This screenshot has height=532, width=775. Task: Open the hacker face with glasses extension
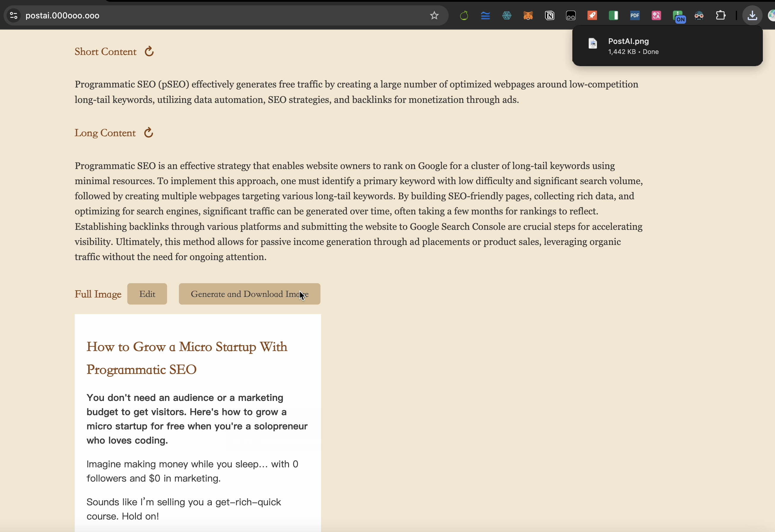[x=699, y=16]
